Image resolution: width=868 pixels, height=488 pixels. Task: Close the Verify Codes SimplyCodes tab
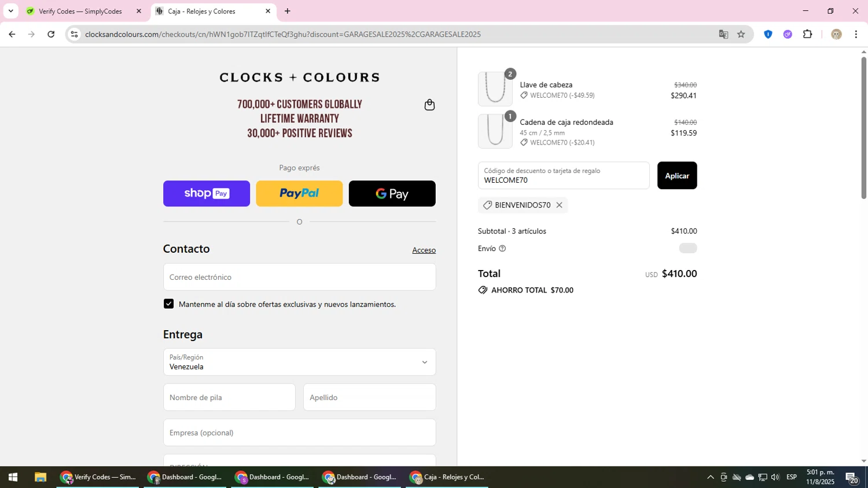point(138,11)
